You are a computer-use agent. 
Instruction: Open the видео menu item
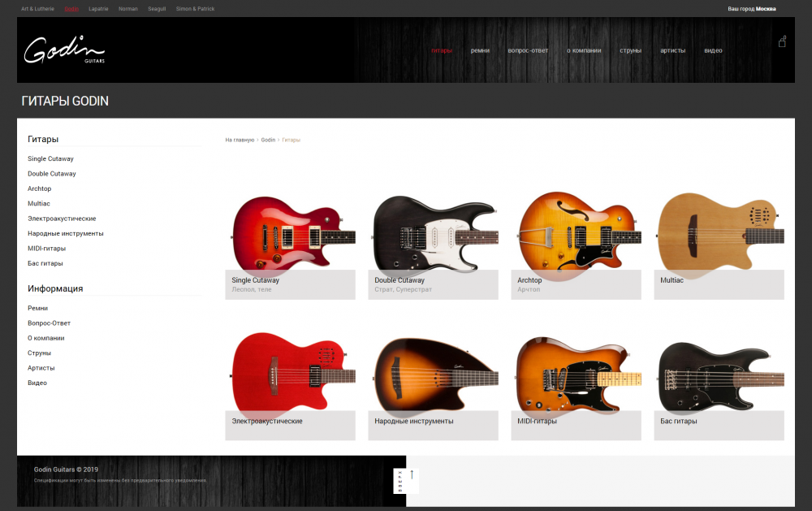tap(713, 51)
